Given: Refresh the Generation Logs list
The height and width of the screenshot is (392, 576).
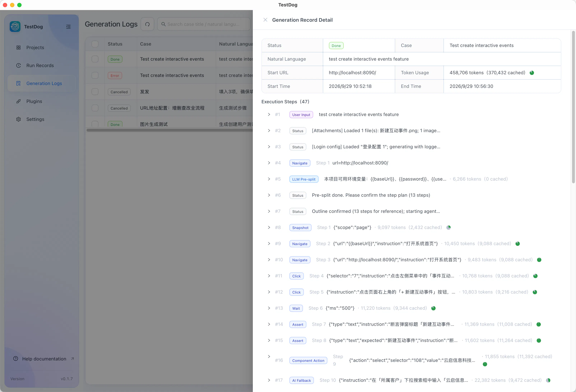Looking at the screenshot, I should (x=147, y=24).
